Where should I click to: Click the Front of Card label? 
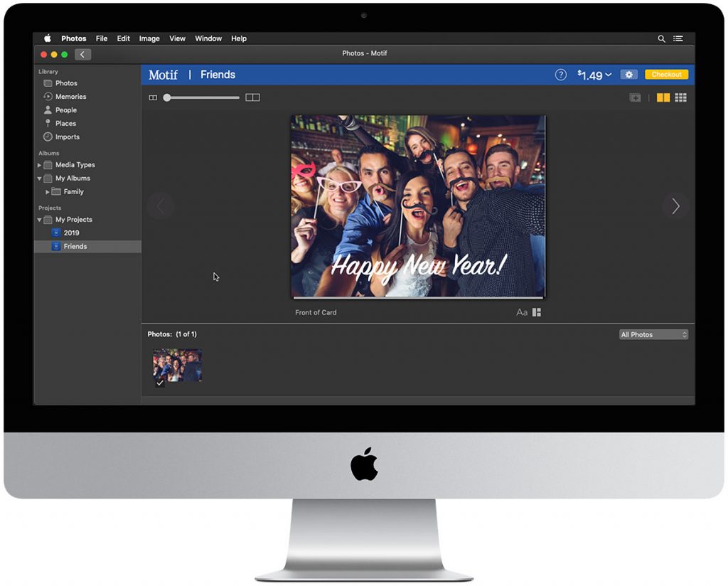coord(316,312)
